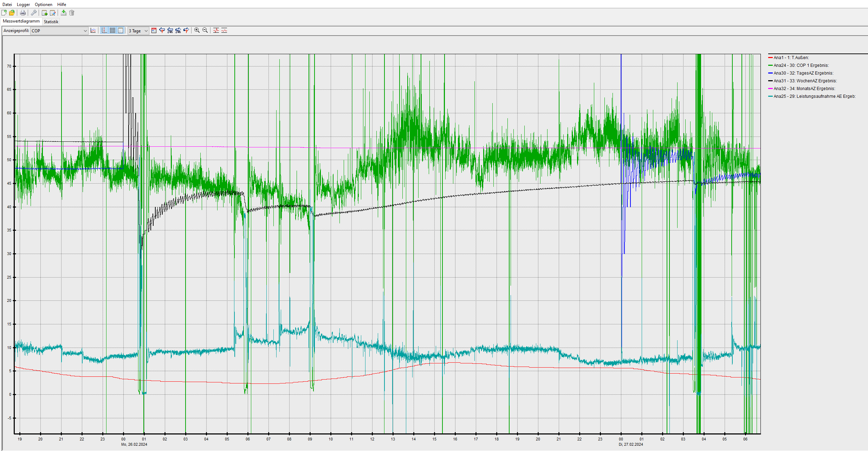Toggle the cursor line display button

coord(104,31)
